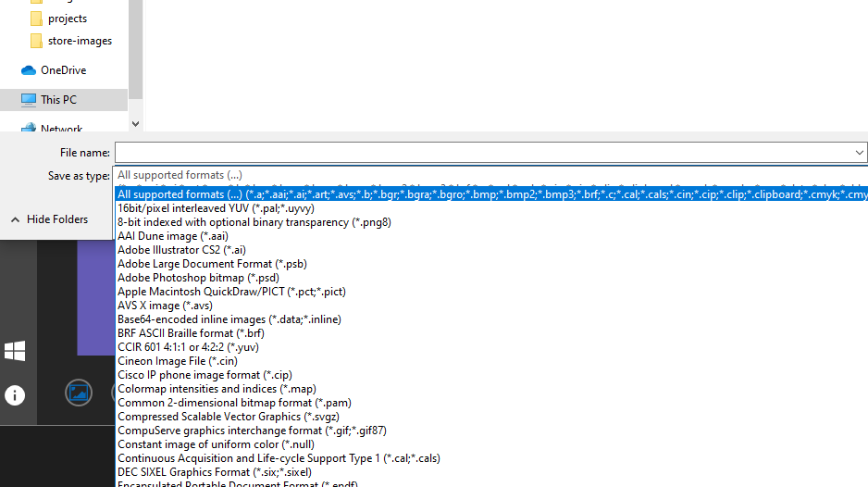The height and width of the screenshot is (487, 868).
Task: Select the highlighted All supported formats entry
Action: 490,194
